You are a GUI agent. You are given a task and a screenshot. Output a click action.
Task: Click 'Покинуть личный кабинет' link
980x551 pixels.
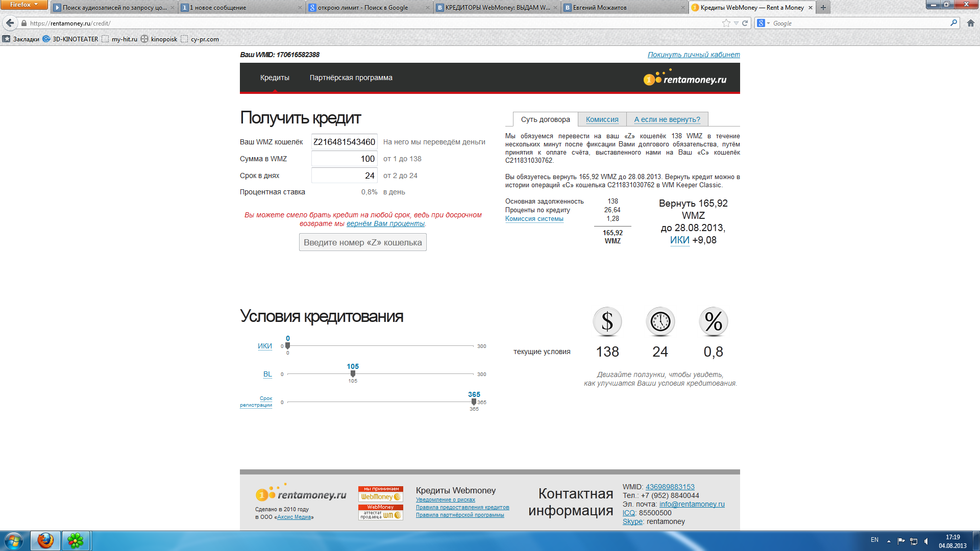[x=694, y=55]
